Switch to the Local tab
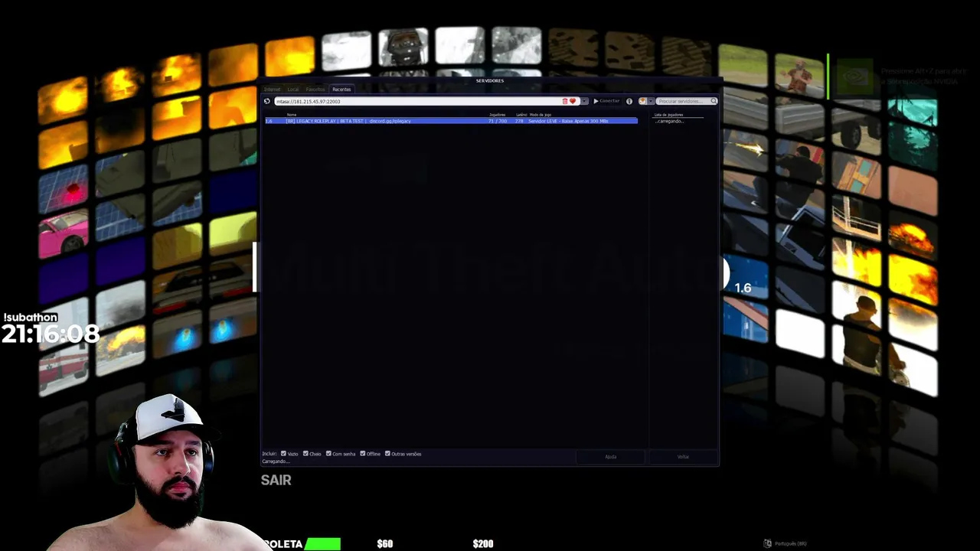The height and width of the screenshot is (551, 980). pos(293,90)
